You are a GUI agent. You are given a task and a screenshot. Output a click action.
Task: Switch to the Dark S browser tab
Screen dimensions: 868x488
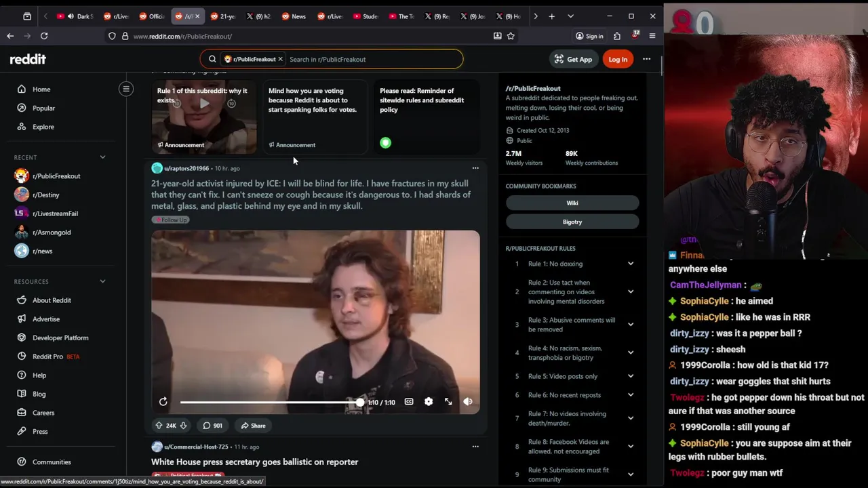[x=76, y=16]
